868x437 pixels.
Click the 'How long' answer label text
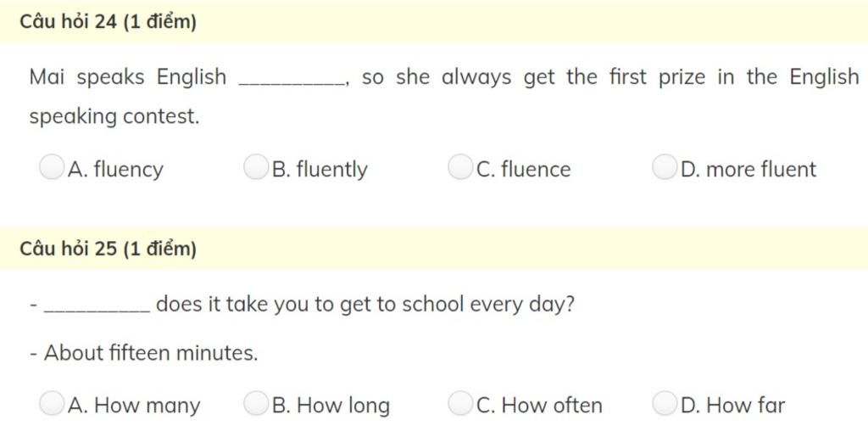(342, 406)
